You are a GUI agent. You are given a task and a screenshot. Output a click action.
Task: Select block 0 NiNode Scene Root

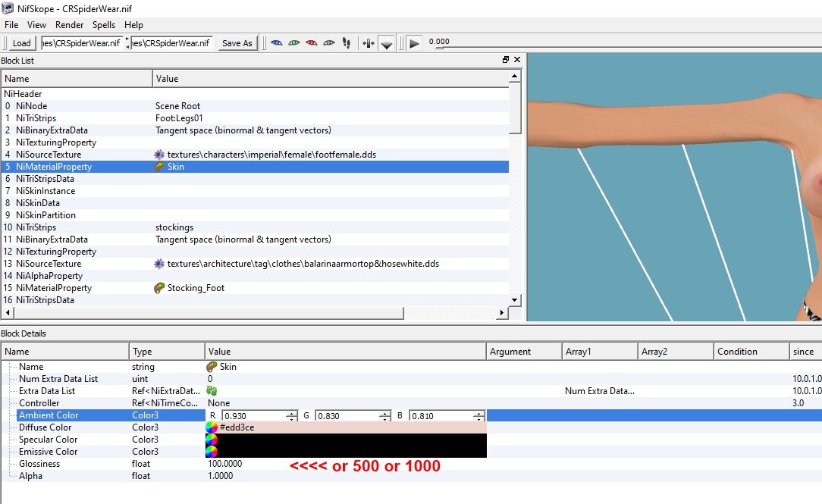255,106
